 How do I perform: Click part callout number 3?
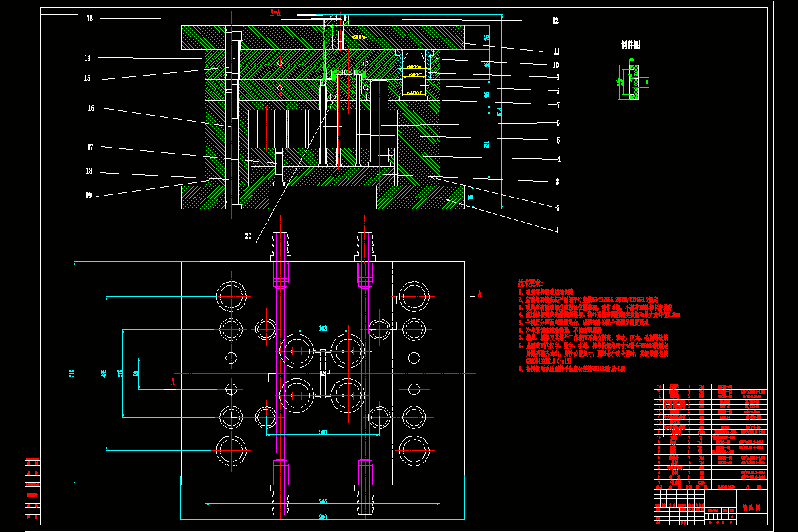coord(557,182)
